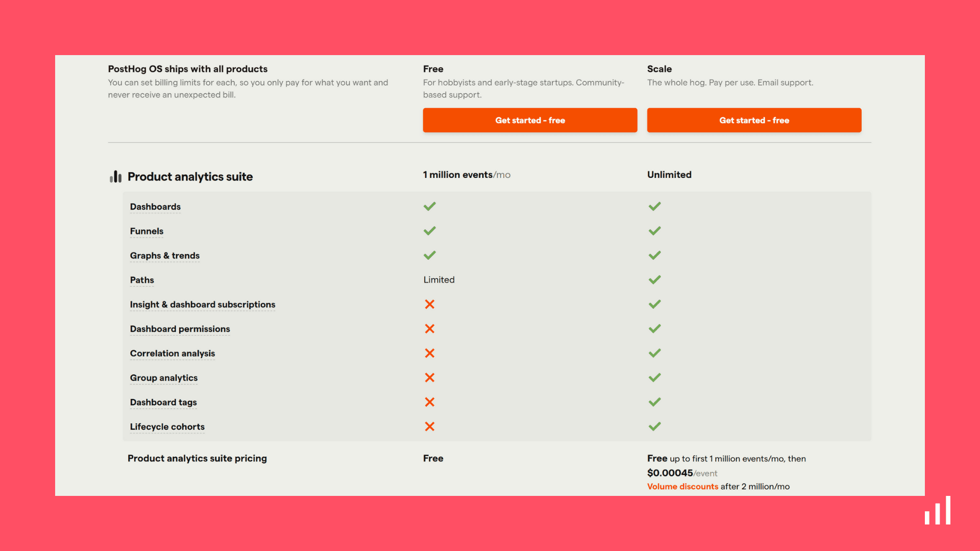Click Scale plan checkmark for Dashboard tags

click(x=655, y=402)
